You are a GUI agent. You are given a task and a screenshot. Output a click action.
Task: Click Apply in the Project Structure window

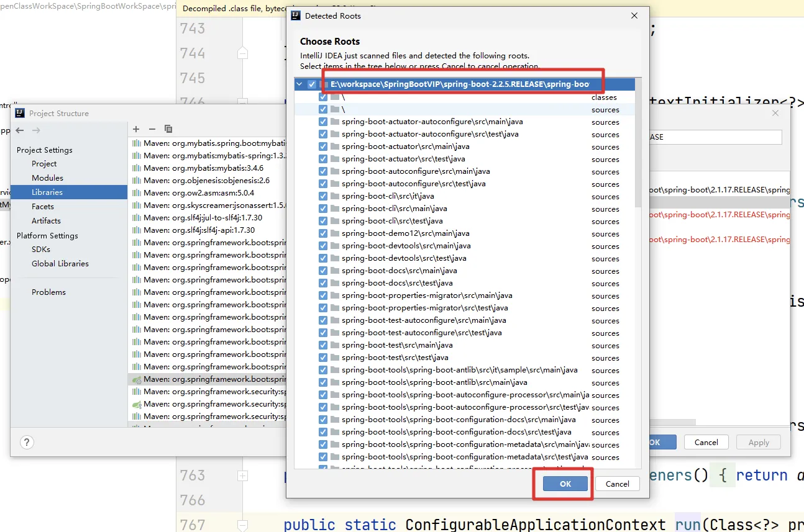coord(759,443)
